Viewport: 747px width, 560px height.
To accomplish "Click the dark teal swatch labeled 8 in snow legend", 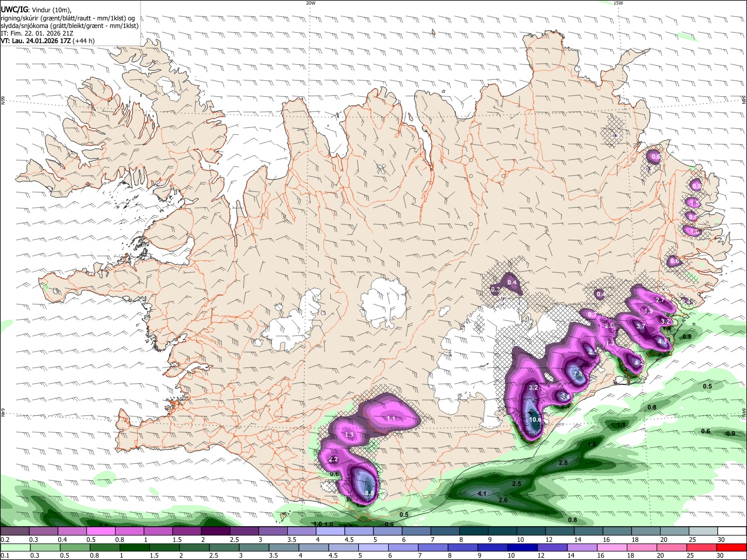I will click(473, 531).
